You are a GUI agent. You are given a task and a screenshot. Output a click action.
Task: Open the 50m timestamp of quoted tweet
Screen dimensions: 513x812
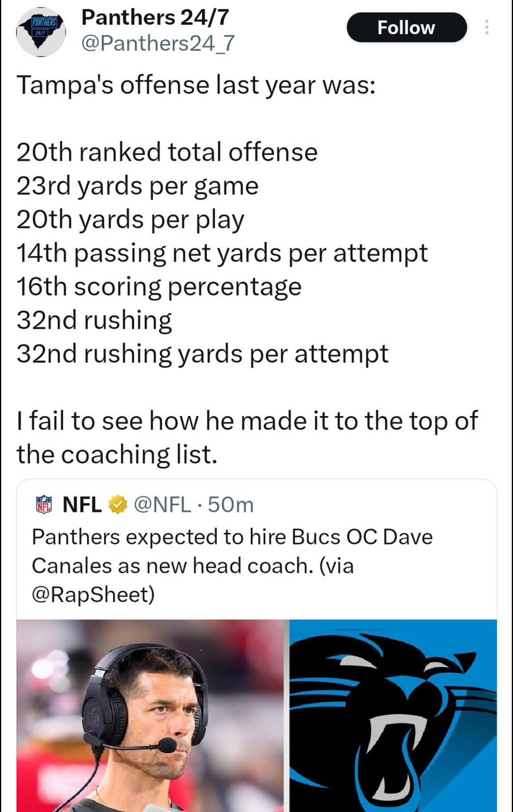pos(231,505)
